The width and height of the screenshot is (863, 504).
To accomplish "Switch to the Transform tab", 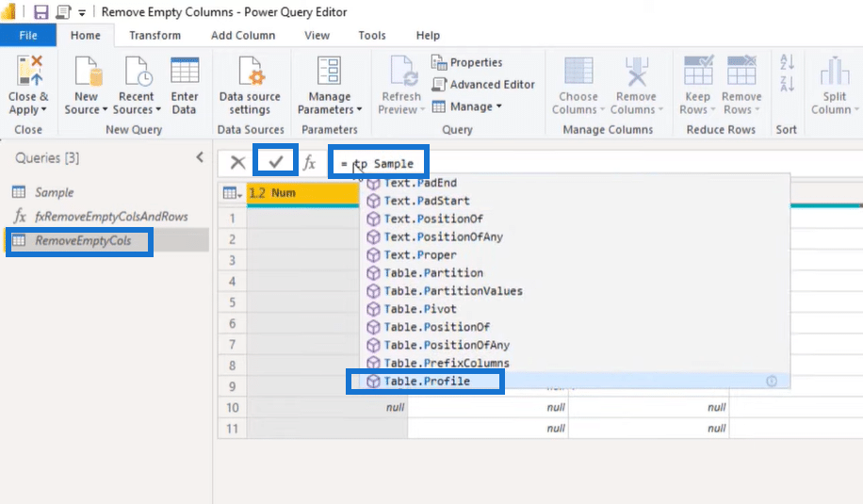I will [x=155, y=35].
